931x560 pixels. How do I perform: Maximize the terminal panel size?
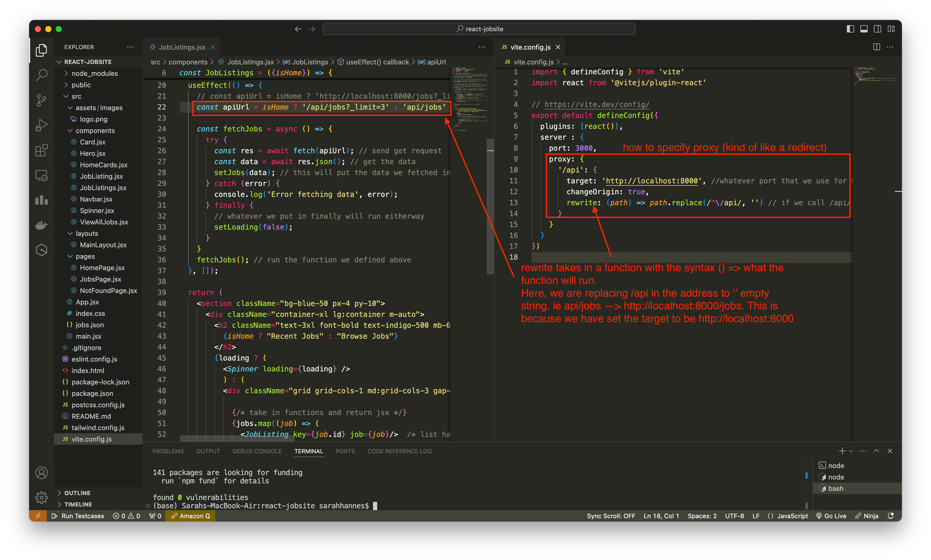click(876, 451)
